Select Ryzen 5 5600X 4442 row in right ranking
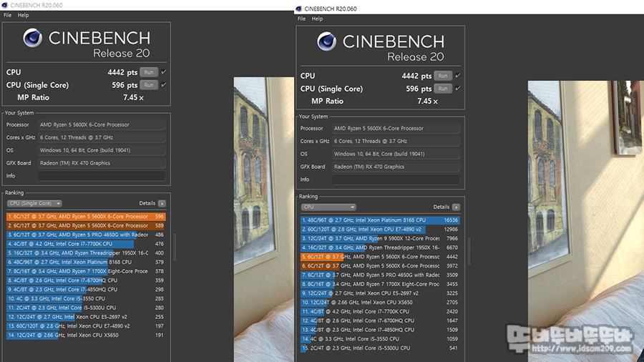 380,257
